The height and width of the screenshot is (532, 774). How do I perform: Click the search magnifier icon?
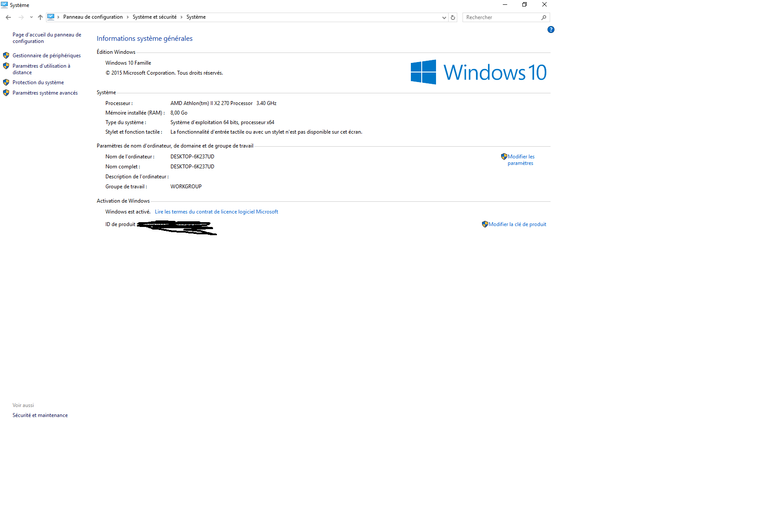point(544,17)
